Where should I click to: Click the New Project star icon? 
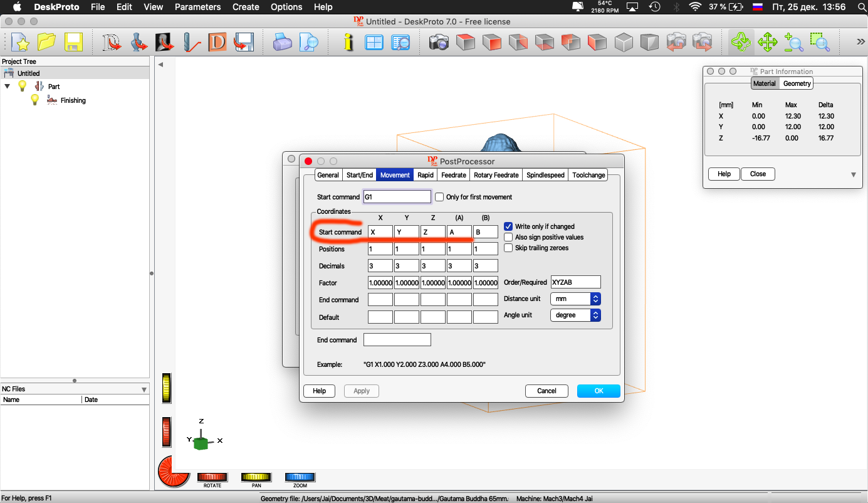pos(21,43)
